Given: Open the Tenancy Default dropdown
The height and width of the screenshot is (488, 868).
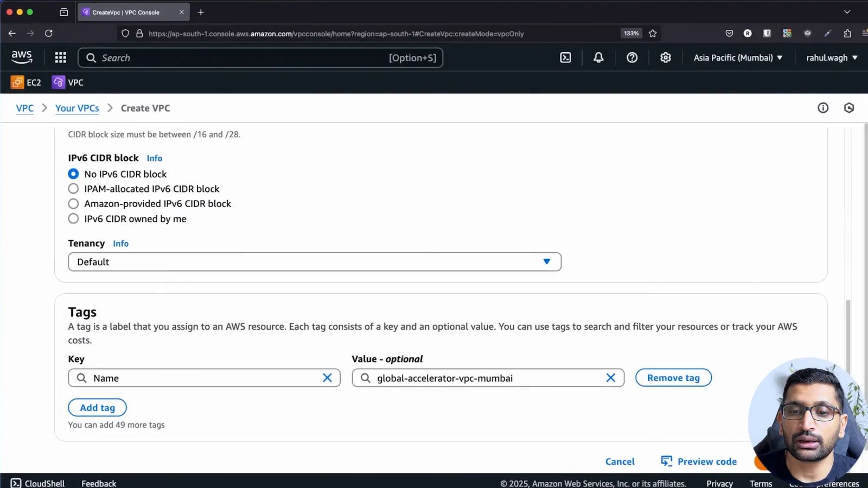Looking at the screenshot, I should (x=315, y=262).
